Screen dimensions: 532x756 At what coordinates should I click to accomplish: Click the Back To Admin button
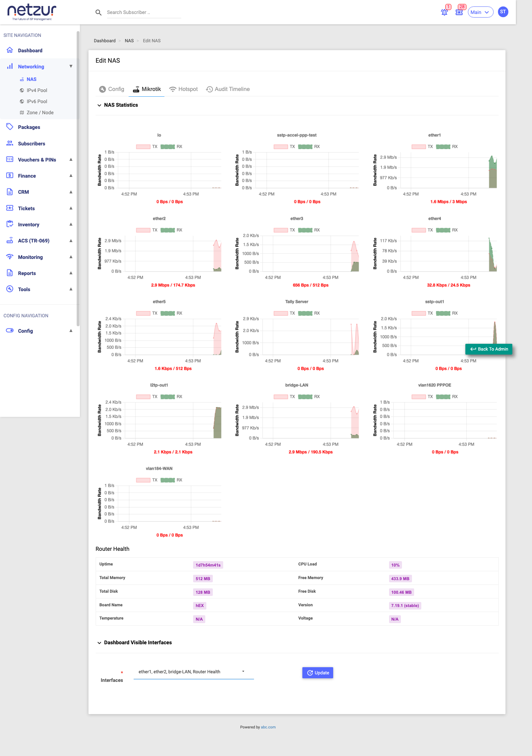pos(489,349)
